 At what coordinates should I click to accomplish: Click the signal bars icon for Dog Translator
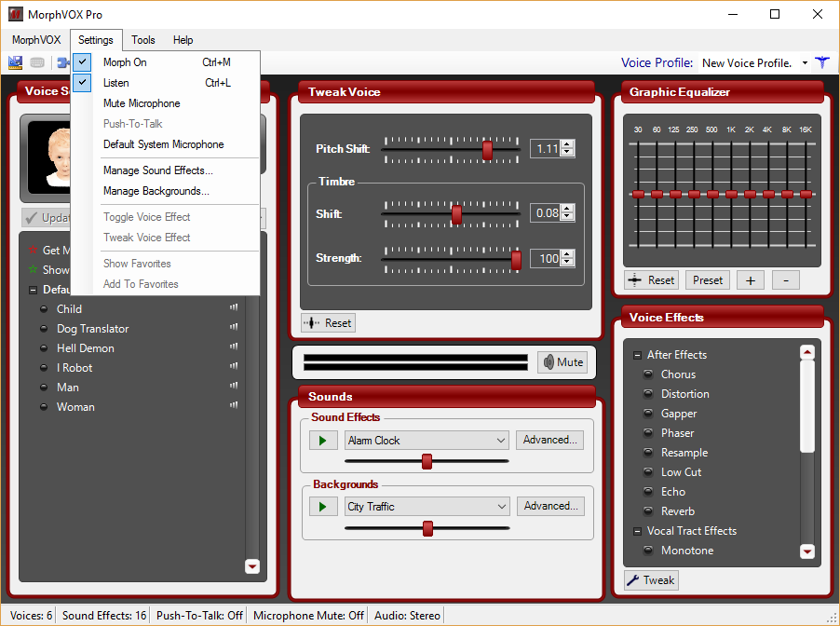(x=234, y=327)
